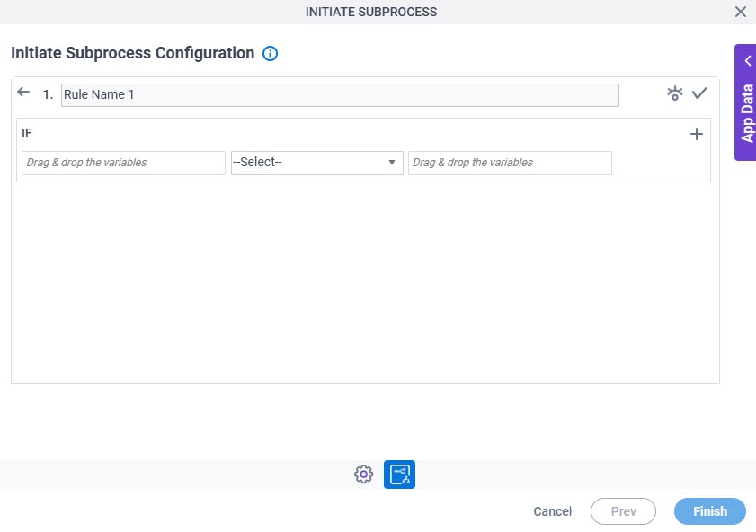Select the blue subprocess rule tab icon
This screenshot has height=532, width=756.
[x=399, y=474]
